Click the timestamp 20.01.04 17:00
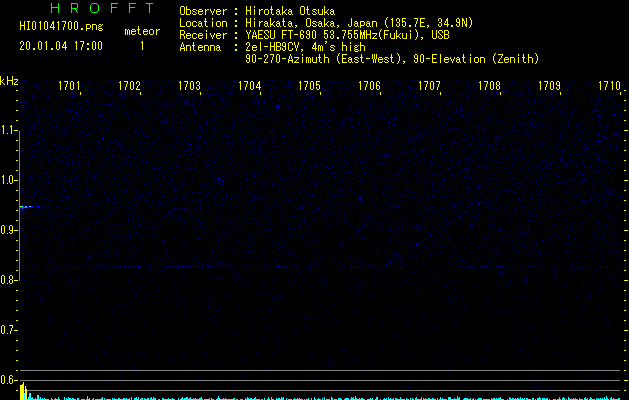The width and height of the screenshot is (629, 400). [61, 46]
